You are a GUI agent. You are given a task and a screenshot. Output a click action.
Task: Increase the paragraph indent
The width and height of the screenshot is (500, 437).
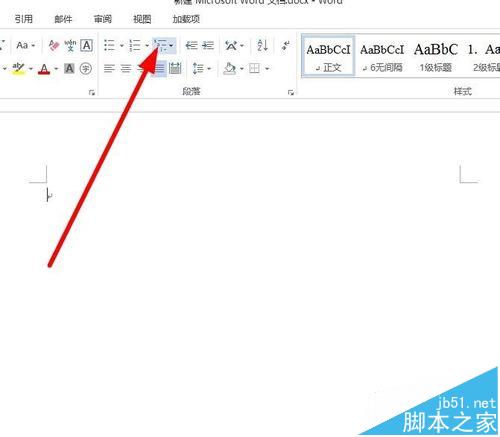[x=208, y=45]
